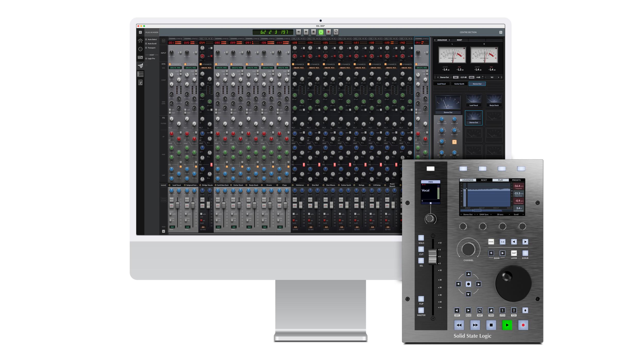This screenshot has width=644, height=362.
Task: Toggle the loop cycle button
Action: coord(336,32)
